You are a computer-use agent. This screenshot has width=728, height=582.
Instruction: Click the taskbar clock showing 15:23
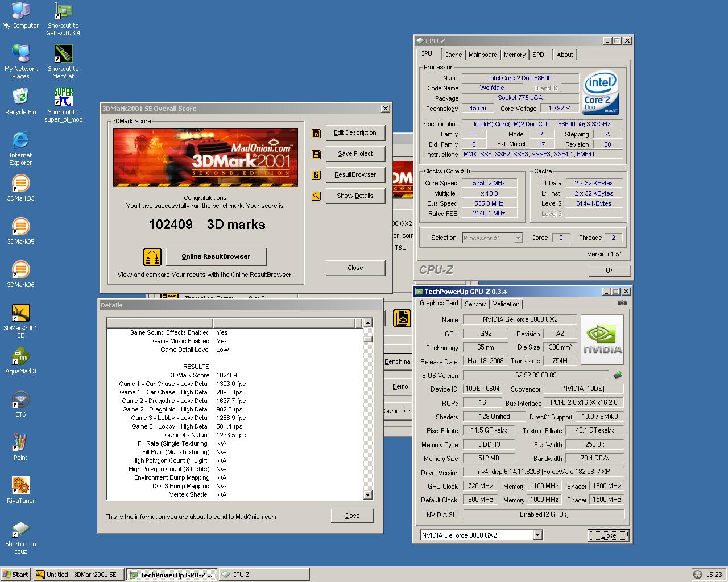714,575
